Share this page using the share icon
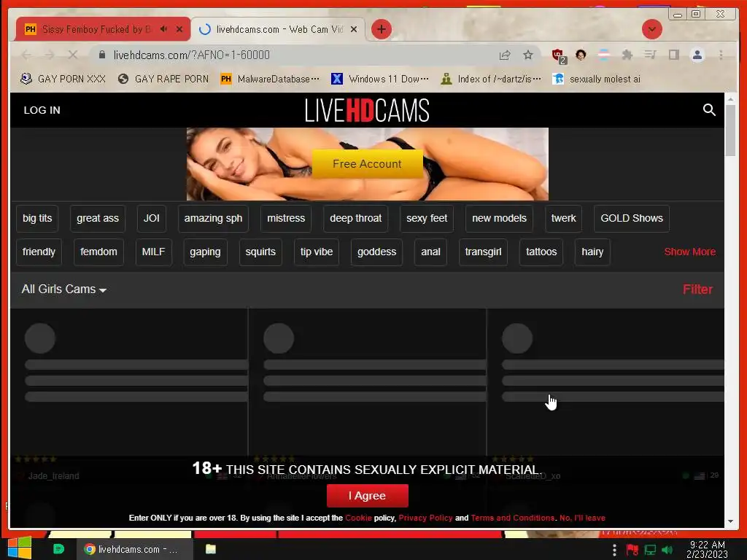The width and height of the screenshot is (747, 560). [x=505, y=55]
